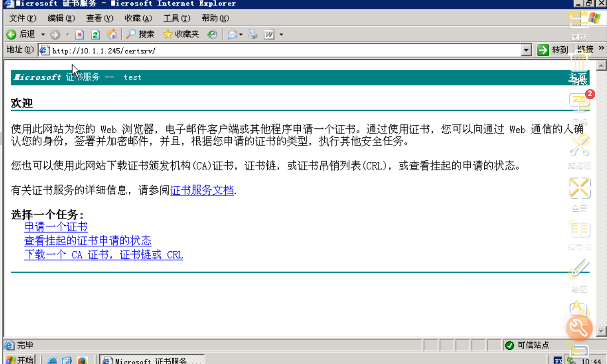The image size is (607, 364).
Task: Expand the 链接 links toolbar chevron
Action: click(x=602, y=49)
